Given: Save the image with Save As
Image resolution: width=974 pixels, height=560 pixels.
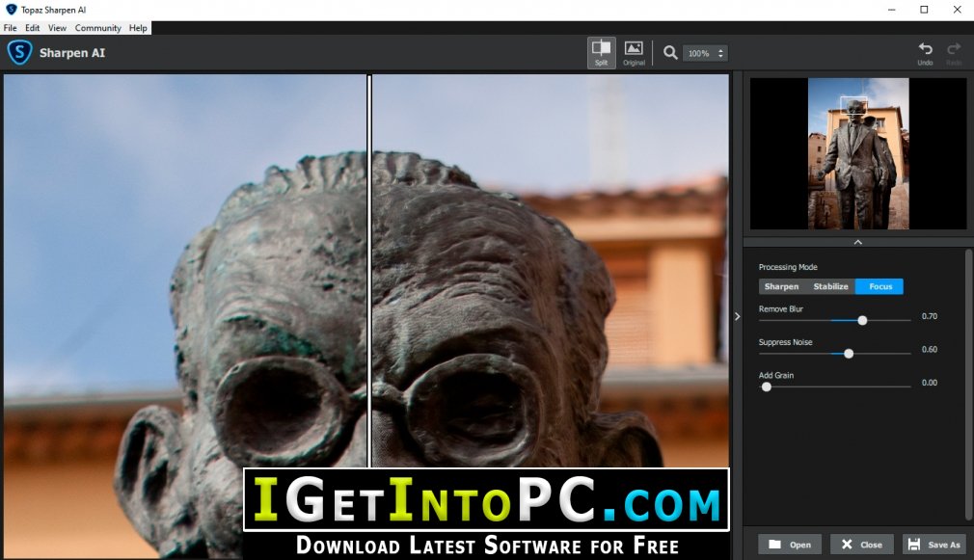Looking at the screenshot, I should click(x=934, y=545).
